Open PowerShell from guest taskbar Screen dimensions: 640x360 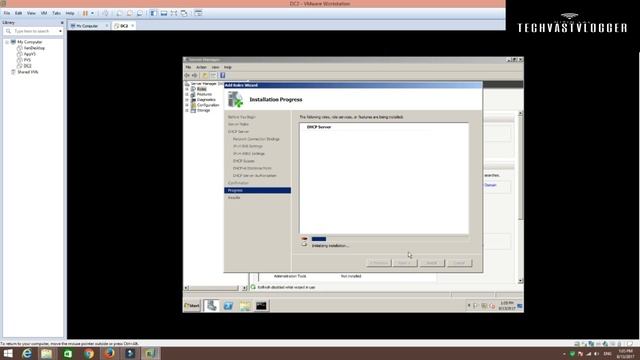point(228,306)
